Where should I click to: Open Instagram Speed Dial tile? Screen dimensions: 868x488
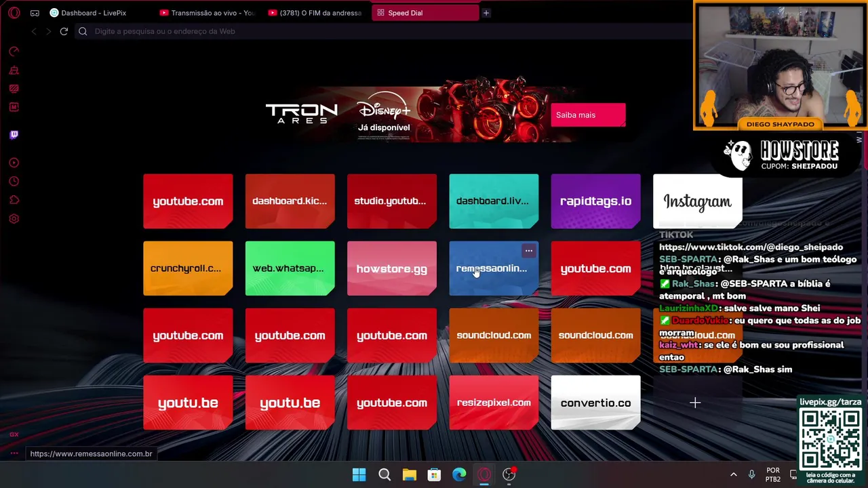click(x=697, y=201)
